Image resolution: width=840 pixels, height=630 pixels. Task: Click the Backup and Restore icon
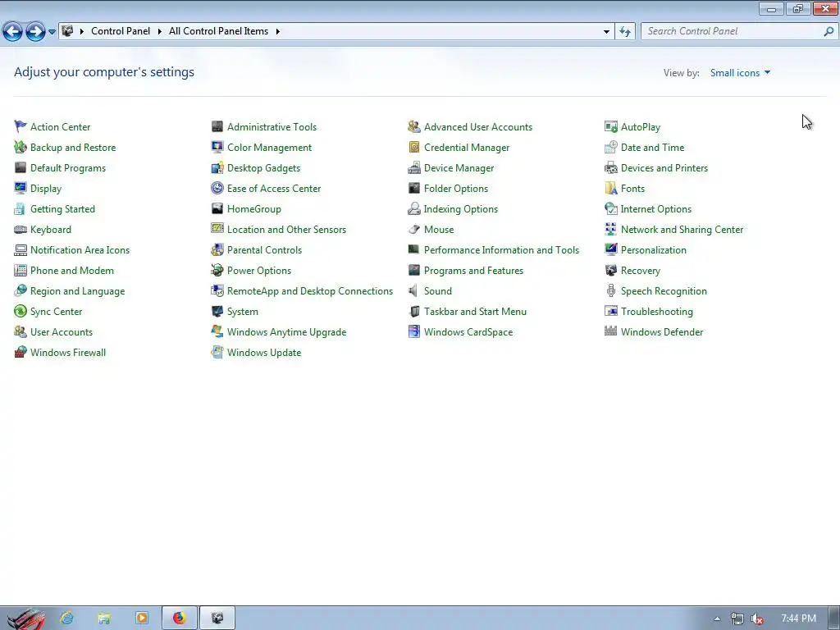click(21, 147)
